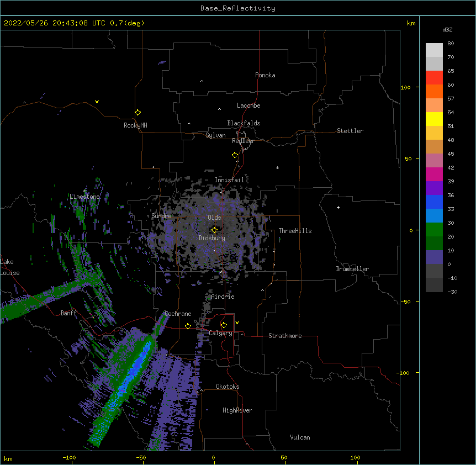Click the Base_Reflectivity title
Viewport: 476px width, 465px height.
(238, 8)
